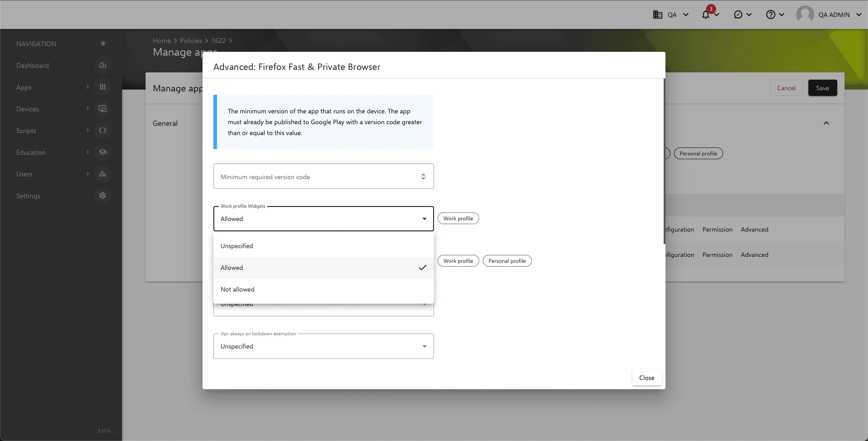The image size is (868, 441).
Task: Open the help question mark menu
Action: click(x=771, y=14)
